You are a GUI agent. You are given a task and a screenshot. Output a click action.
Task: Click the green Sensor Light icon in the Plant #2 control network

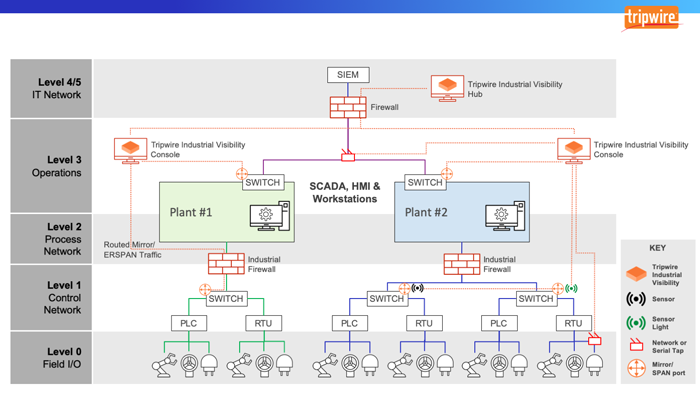tap(571, 289)
